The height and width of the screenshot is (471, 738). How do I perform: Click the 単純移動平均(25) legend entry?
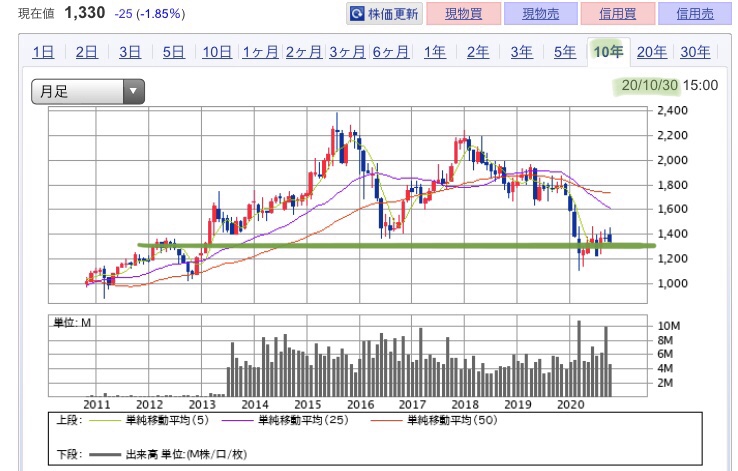pos(285,420)
